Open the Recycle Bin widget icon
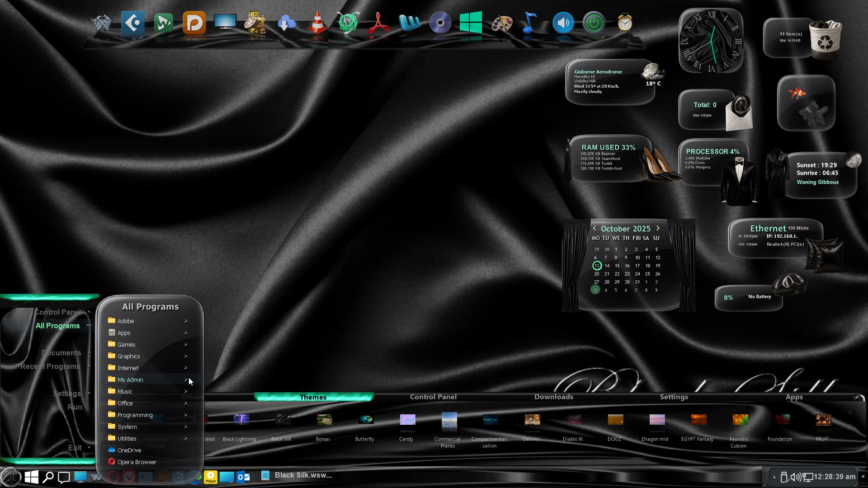 (825, 40)
